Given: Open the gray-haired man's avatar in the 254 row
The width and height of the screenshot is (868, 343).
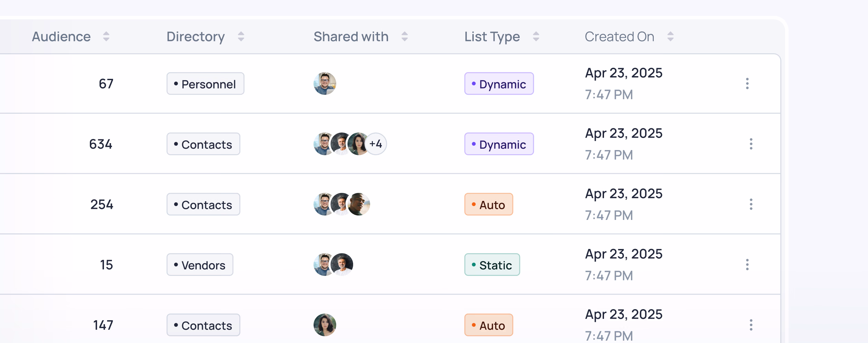Looking at the screenshot, I should click(340, 204).
